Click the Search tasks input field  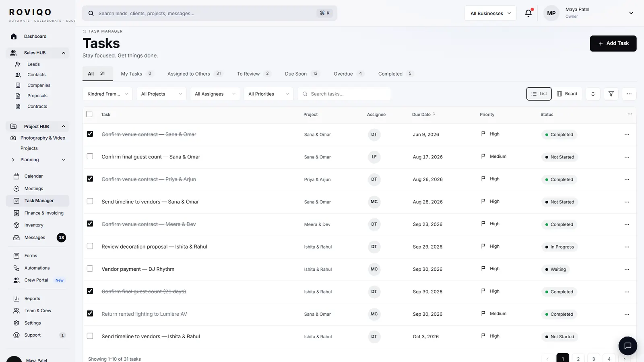click(344, 94)
